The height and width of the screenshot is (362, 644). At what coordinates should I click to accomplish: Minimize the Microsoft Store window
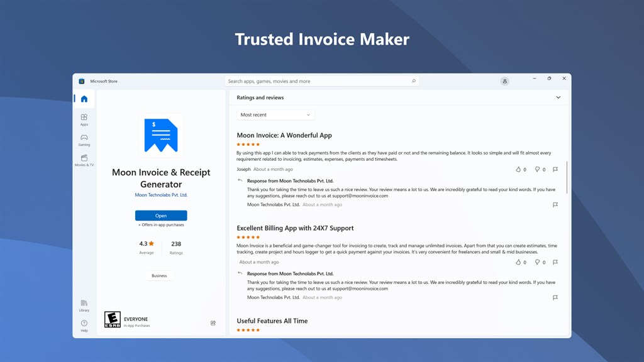click(535, 79)
